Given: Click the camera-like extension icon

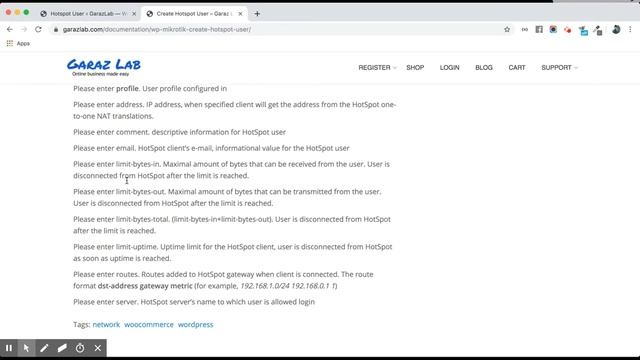Looking at the screenshot, I should click(x=553, y=29).
